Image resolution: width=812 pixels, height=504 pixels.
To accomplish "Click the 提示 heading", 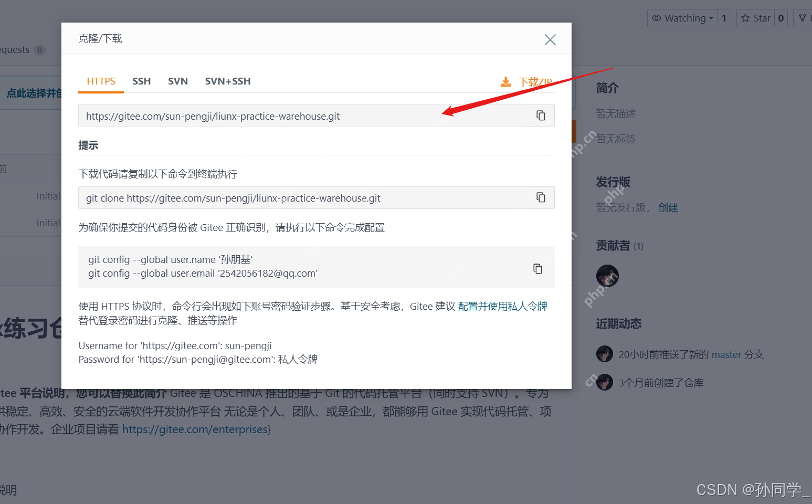I will click(88, 145).
